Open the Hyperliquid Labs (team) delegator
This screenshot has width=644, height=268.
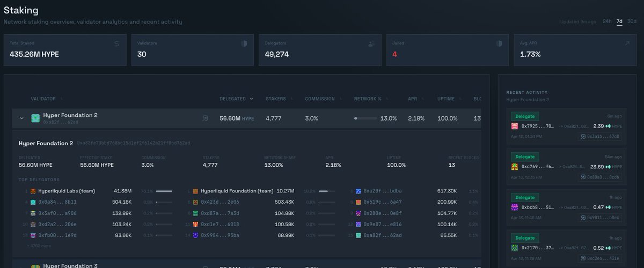(67, 191)
